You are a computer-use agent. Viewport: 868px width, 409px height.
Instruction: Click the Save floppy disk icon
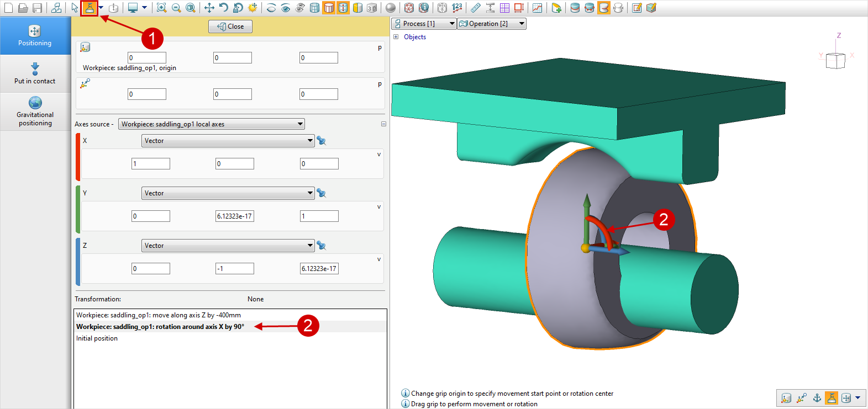coord(37,8)
